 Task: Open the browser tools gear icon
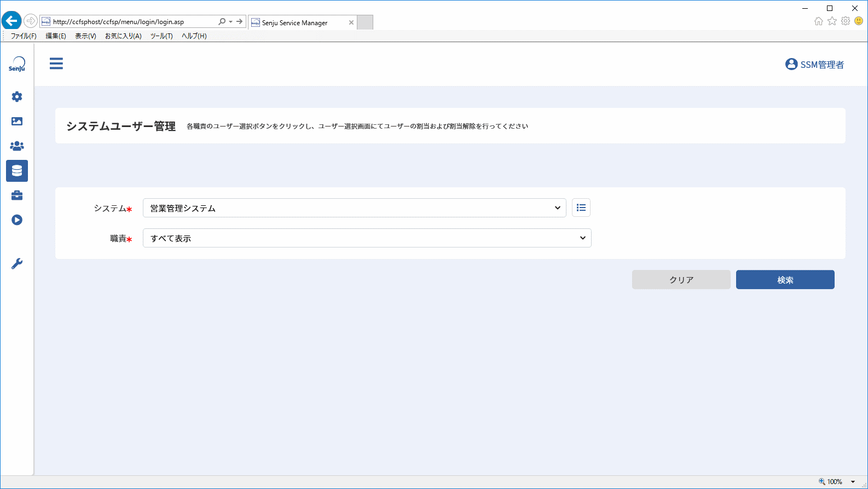point(846,21)
